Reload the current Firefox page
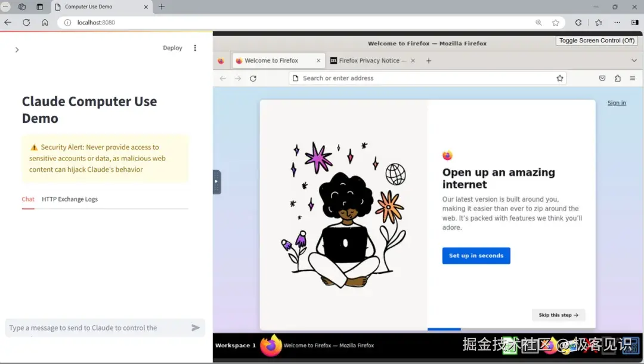This screenshot has width=644, height=364. click(x=253, y=79)
